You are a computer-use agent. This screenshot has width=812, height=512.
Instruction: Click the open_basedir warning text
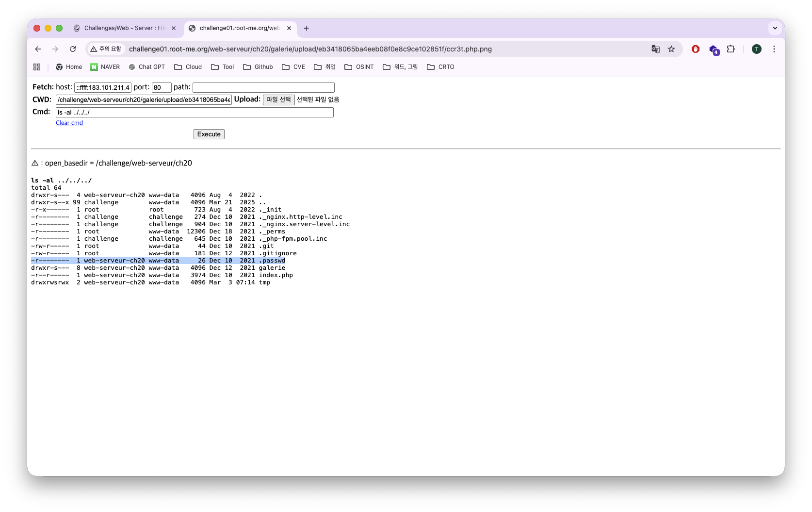112,163
